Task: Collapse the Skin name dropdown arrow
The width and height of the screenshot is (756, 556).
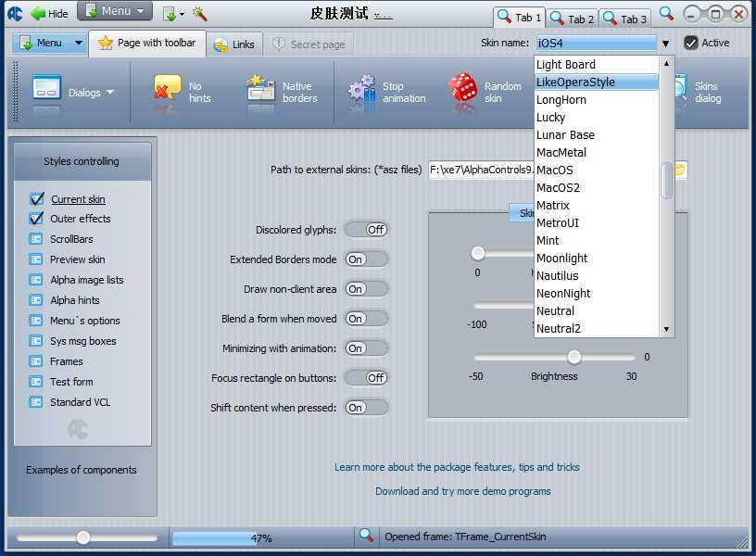Action: [665, 44]
